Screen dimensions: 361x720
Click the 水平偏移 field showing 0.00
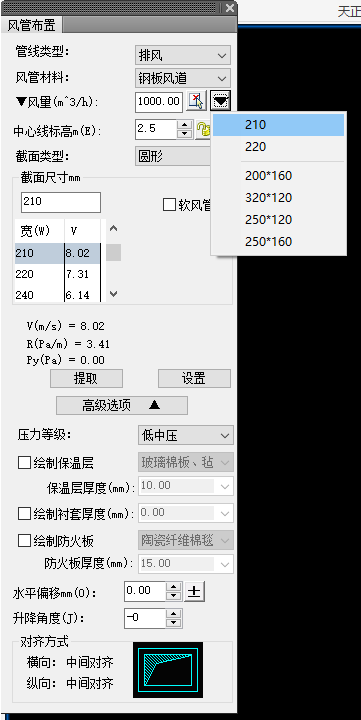145,591
